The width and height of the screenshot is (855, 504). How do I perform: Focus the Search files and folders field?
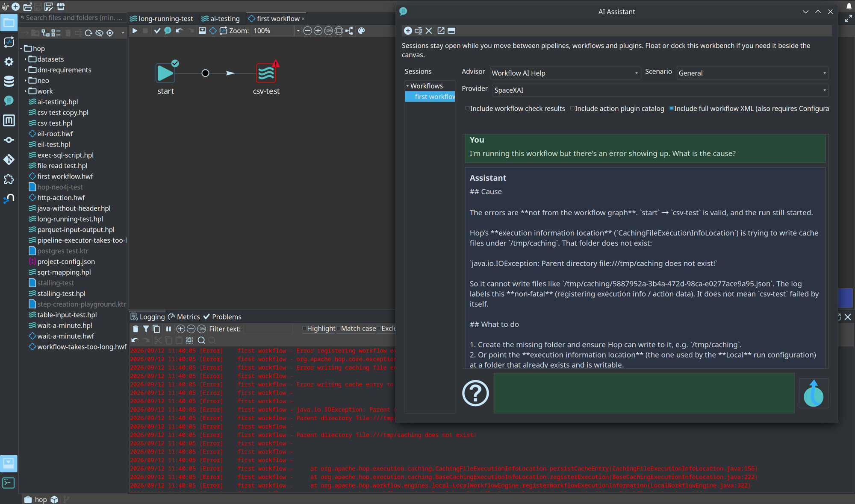click(x=74, y=18)
